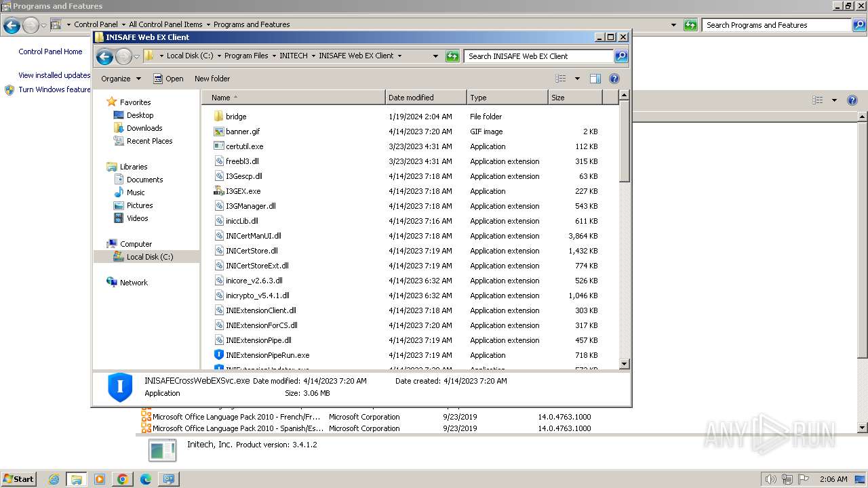Open Microsoft Edge from the taskbar
The height and width of the screenshot is (488, 868).
click(x=145, y=479)
